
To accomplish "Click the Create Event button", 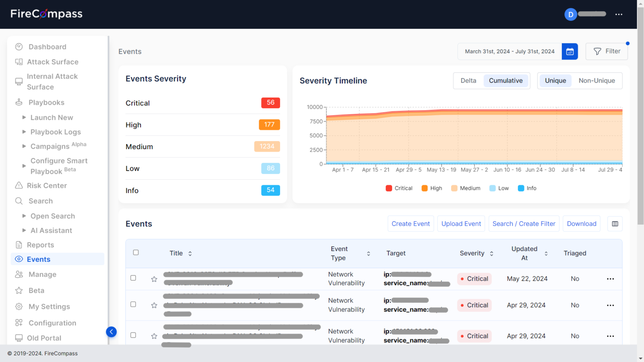I will pos(410,223).
